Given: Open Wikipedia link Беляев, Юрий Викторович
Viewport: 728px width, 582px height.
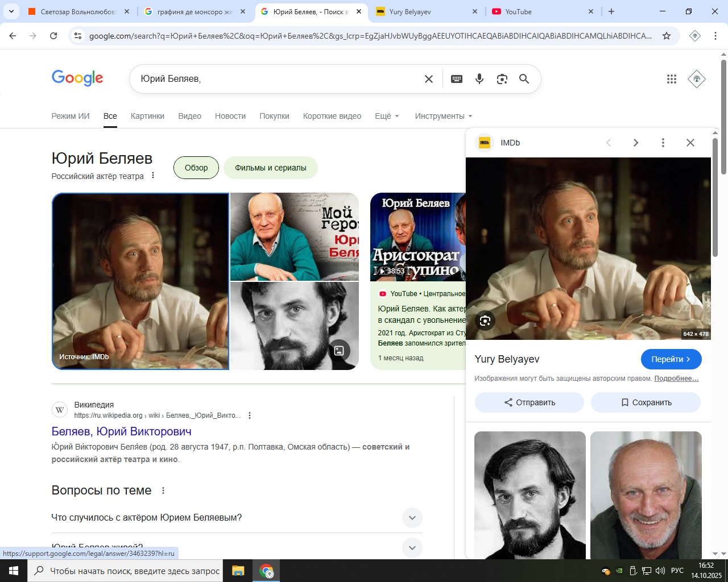Looking at the screenshot, I should [121, 431].
